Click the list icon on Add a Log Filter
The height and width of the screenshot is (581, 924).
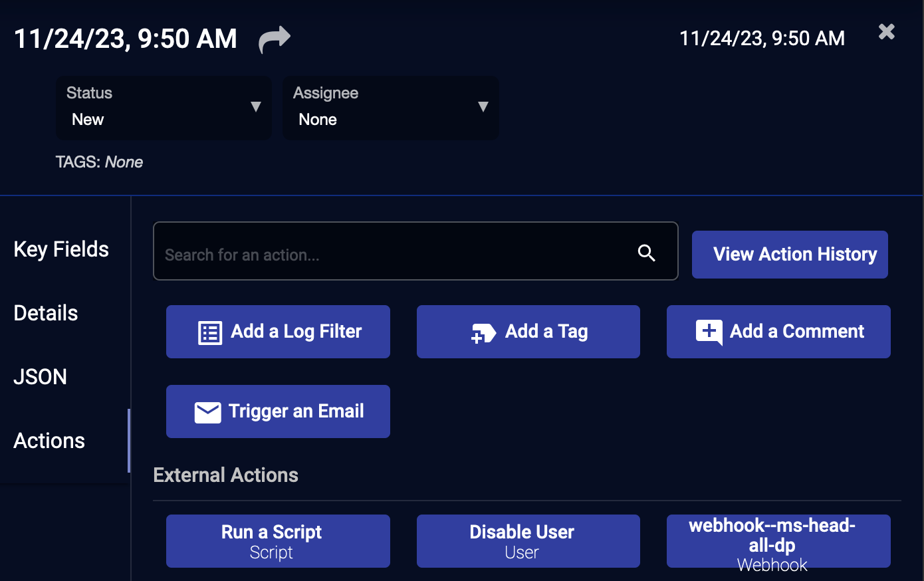[210, 332]
